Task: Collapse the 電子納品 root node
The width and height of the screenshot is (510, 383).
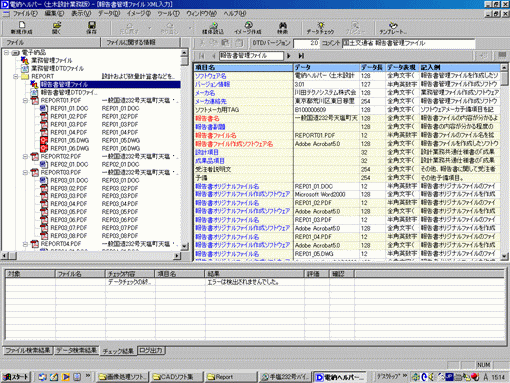Action: 6,53
